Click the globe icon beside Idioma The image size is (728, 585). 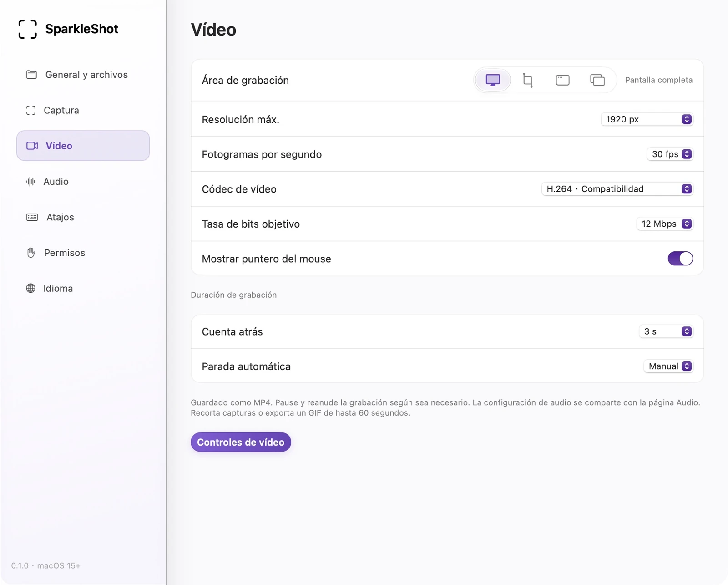30,288
